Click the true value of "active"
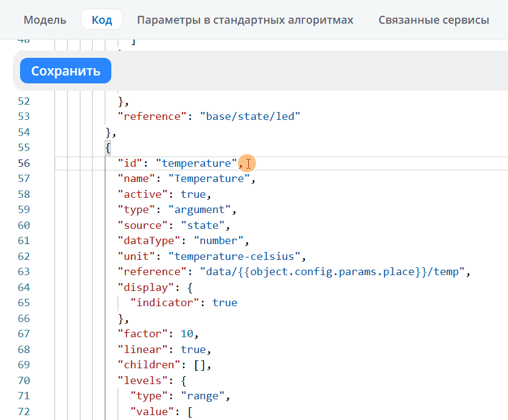 (193, 194)
